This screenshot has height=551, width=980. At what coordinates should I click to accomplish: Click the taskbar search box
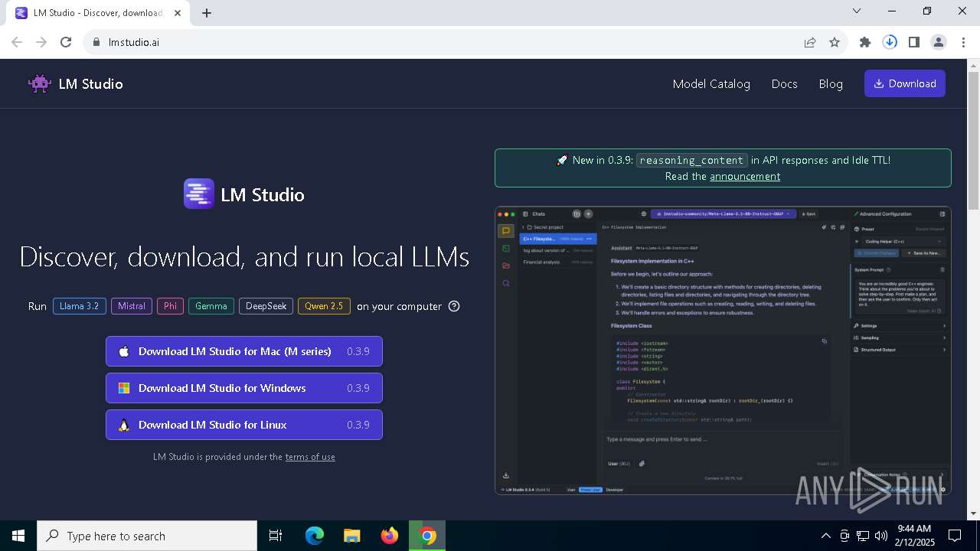[x=147, y=536]
